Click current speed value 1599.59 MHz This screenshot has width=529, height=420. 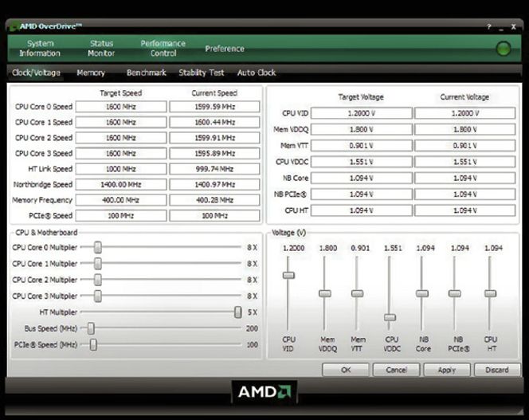[x=214, y=107]
